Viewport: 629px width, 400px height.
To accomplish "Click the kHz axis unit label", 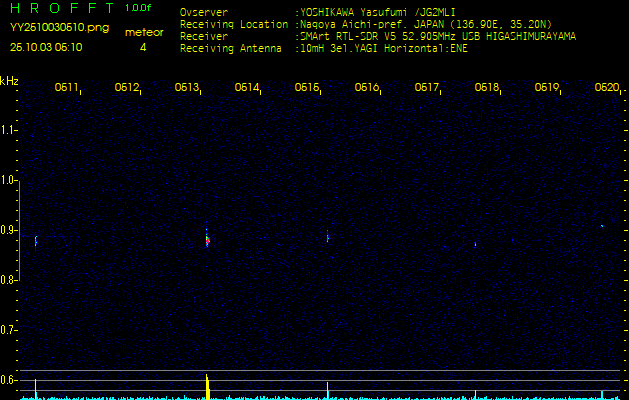I will click(9, 81).
